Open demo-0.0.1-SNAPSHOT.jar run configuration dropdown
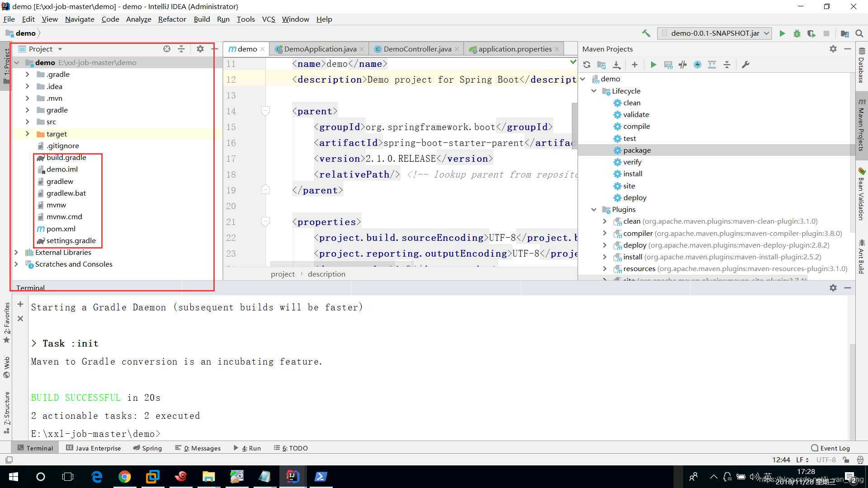Image resolution: width=868 pixels, height=488 pixels. click(714, 33)
